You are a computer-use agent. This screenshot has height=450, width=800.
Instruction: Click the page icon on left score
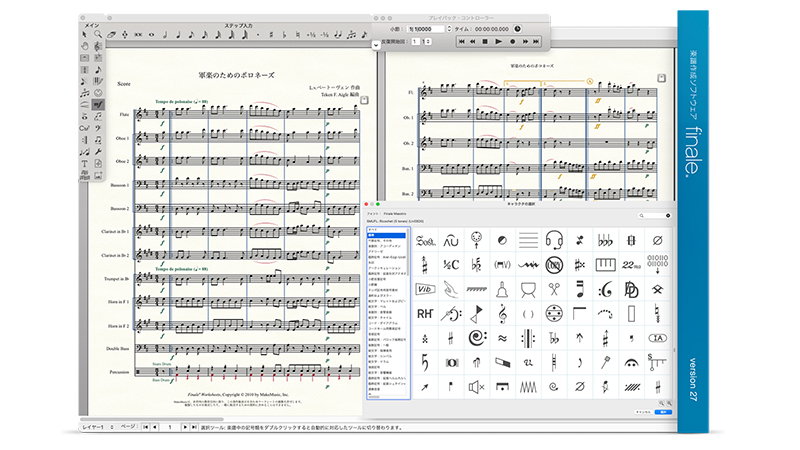pyautogui.click(x=364, y=101)
